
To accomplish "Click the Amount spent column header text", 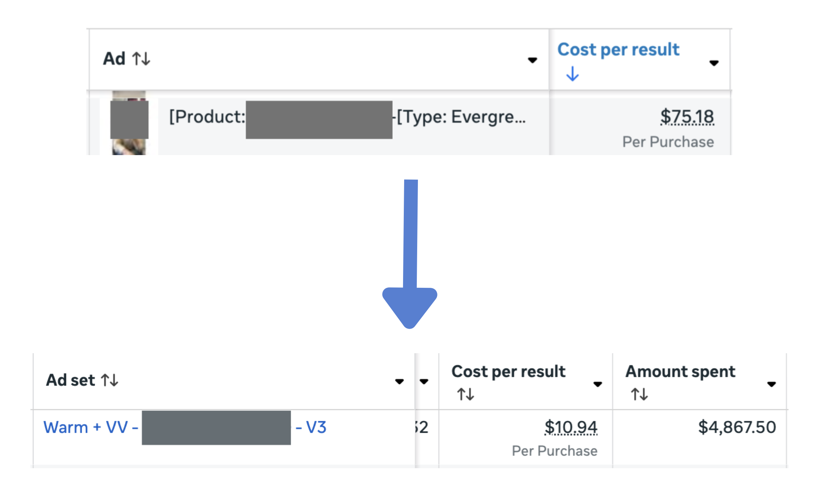I will click(680, 372).
